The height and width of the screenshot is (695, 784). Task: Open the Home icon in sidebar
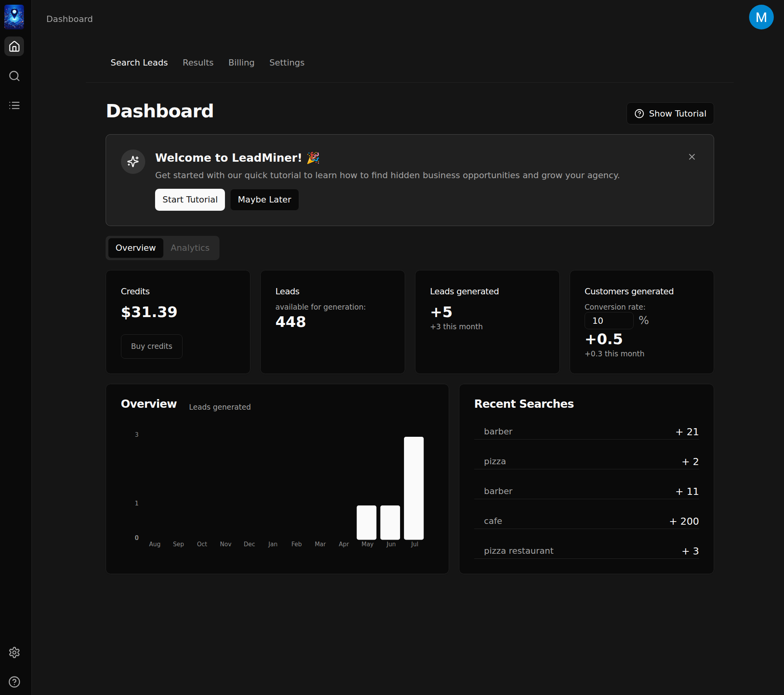(x=14, y=46)
